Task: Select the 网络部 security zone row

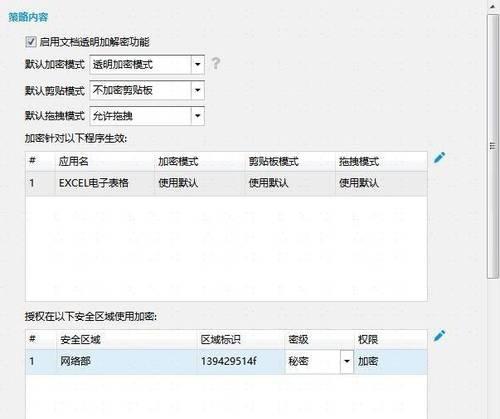Action: 226,361
